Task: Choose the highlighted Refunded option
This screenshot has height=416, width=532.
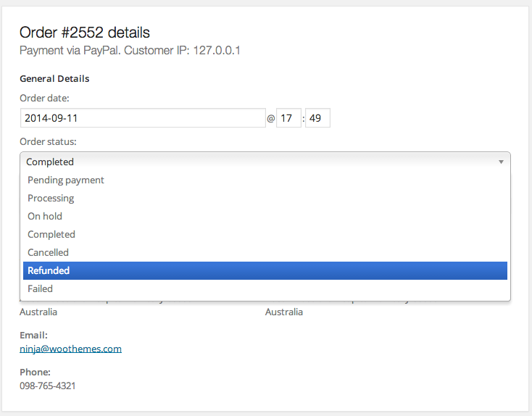Action: (49, 270)
